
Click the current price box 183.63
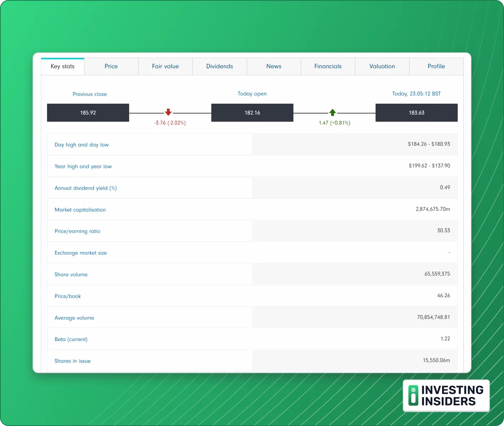tap(416, 113)
